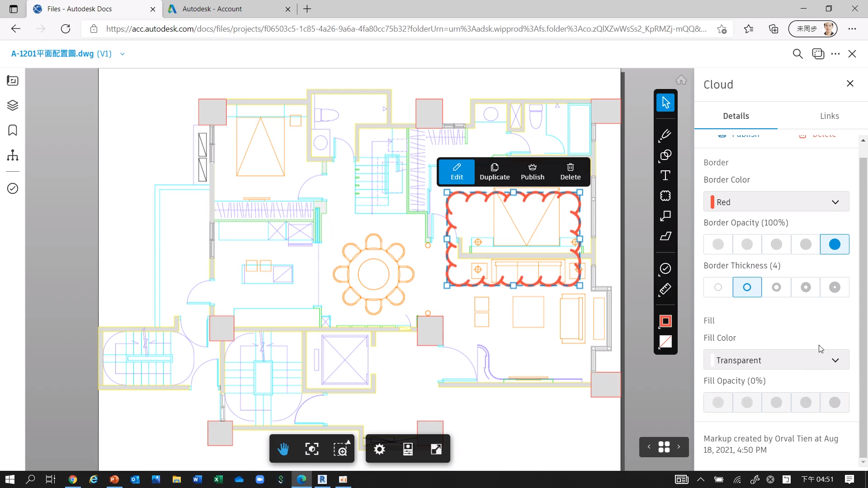The width and height of the screenshot is (868, 488).
Task: Open Windows Start menu
Action: coord(10,479)
